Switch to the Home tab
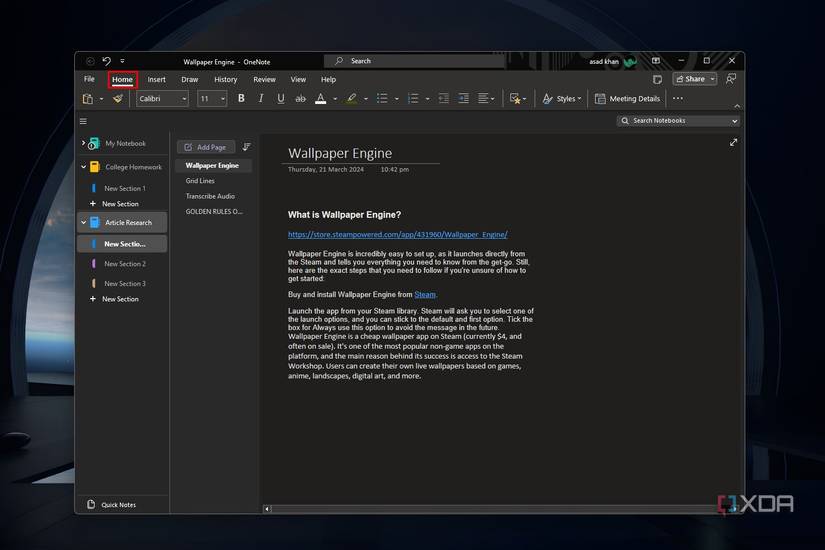This screenshot has width=825, height=550. tap(123, 79)
